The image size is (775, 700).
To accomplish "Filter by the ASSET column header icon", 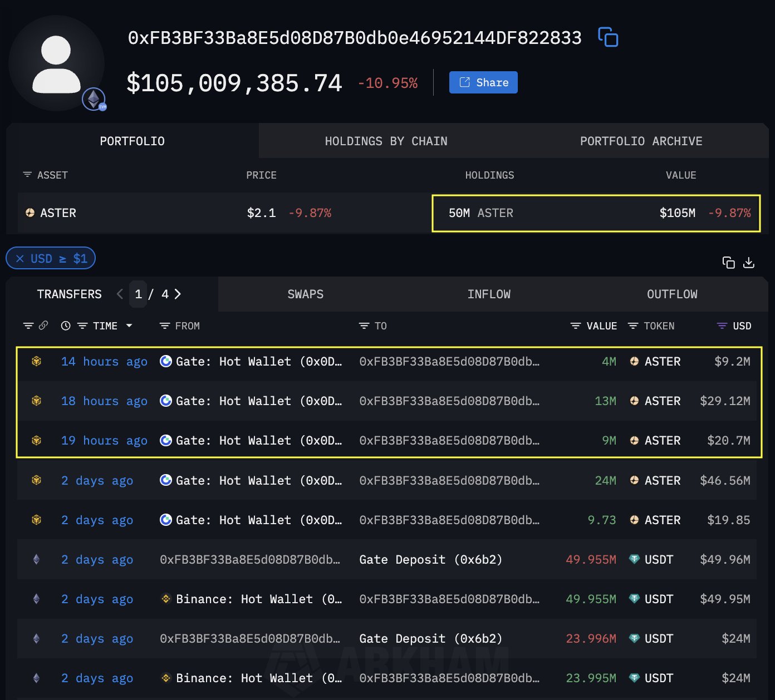I will tap(27, 175).
